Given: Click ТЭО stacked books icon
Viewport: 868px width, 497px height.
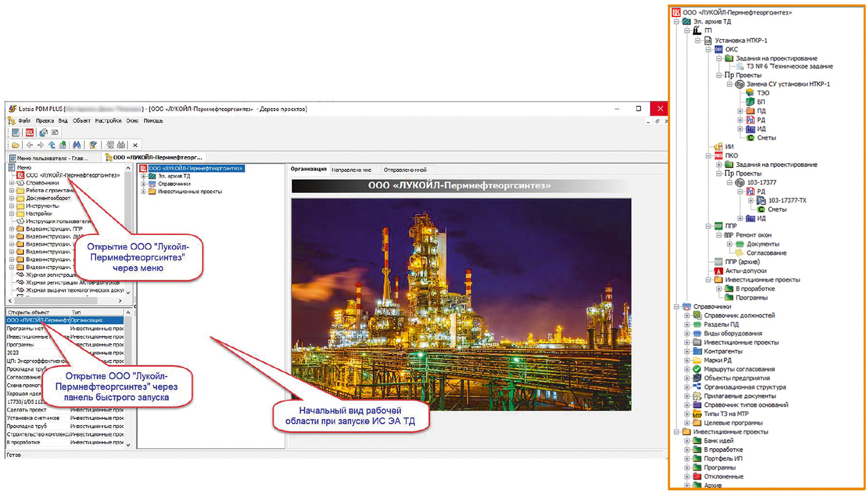Looking at the screenshot, I should click(x=750, y=93).
